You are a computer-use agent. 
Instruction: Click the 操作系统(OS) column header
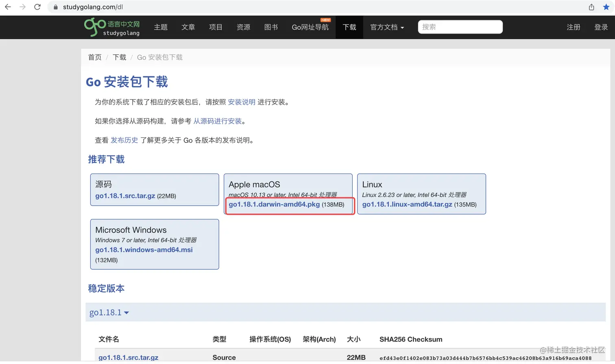270,339
